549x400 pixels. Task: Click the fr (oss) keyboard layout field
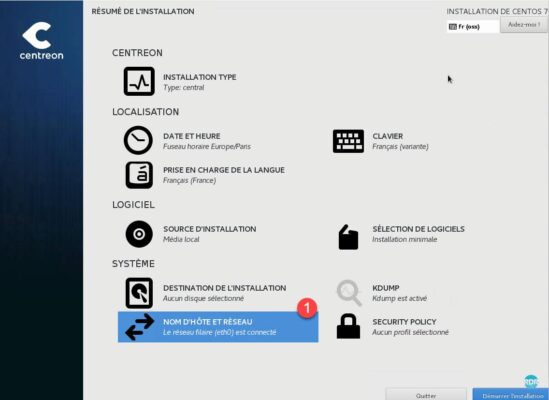tap(473, 27)
